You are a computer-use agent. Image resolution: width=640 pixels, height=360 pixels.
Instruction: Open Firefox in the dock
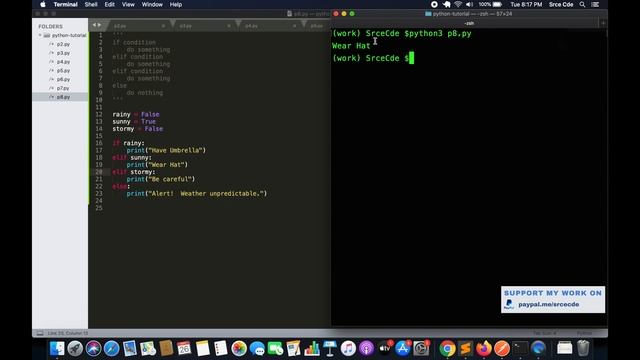click(x=484, y=348)
